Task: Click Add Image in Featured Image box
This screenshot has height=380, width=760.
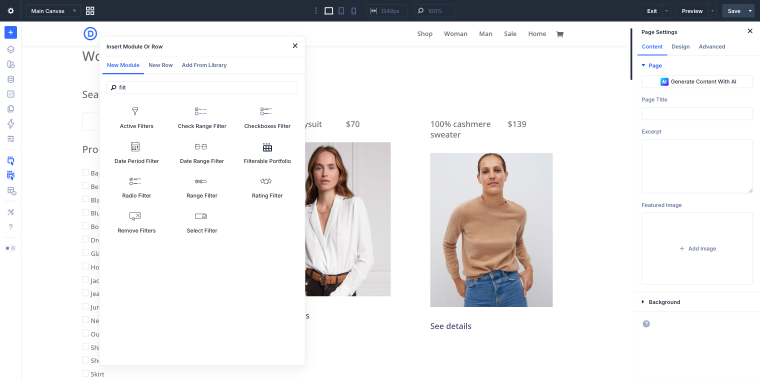Action: coord(697,249)
